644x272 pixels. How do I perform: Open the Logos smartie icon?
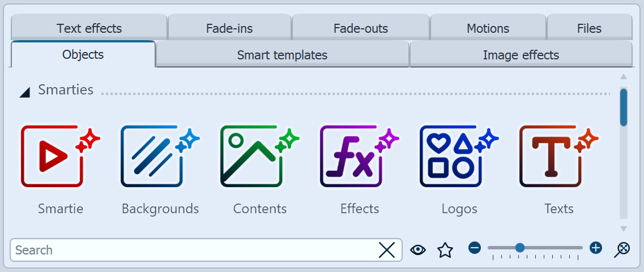pyautogui.click(x=458, y=157)
